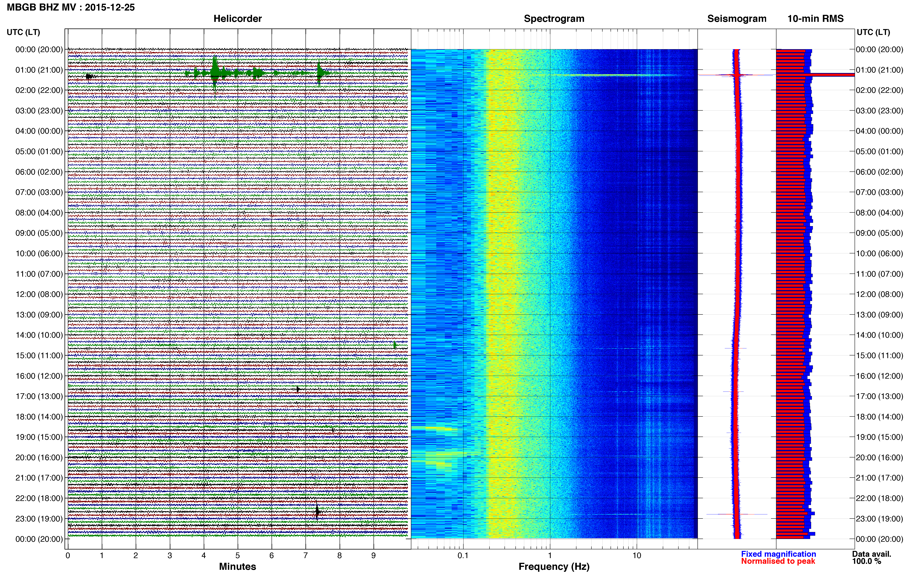The width and height of the screenshot is (924, 578).
Task: Click the station title MBGB BHZ MV : 2015-12-25
Action: click(x=71, y=7)
